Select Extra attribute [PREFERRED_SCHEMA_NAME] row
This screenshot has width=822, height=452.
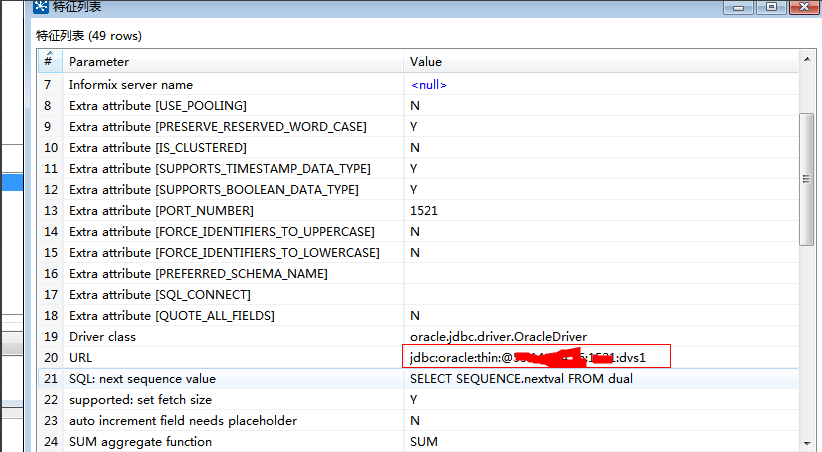[418, 273]
